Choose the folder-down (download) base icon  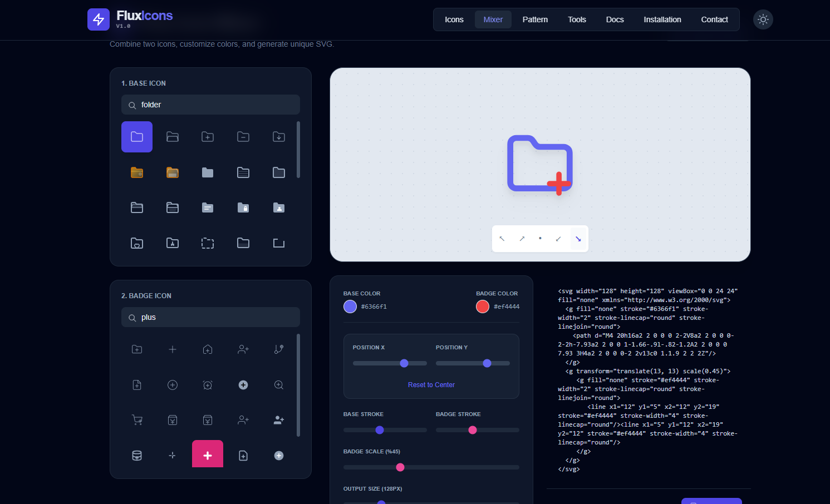(x=278, y=136)
